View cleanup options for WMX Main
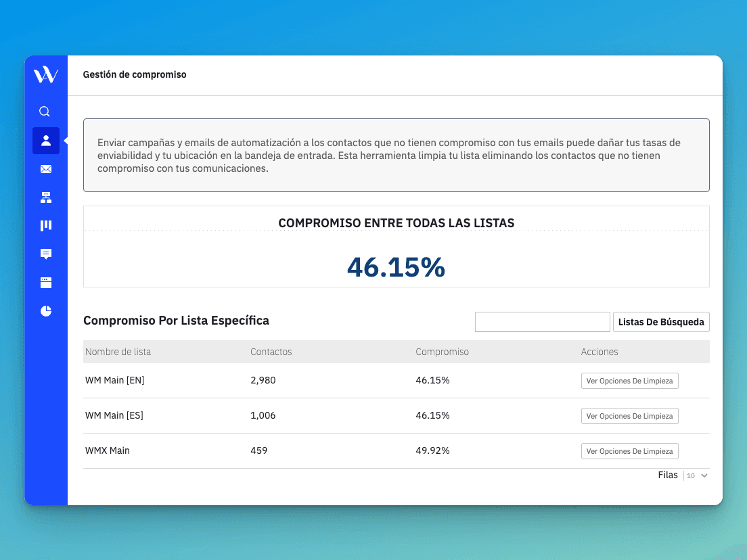This screenshot has height=560, width=747. [x=629, y=451]
